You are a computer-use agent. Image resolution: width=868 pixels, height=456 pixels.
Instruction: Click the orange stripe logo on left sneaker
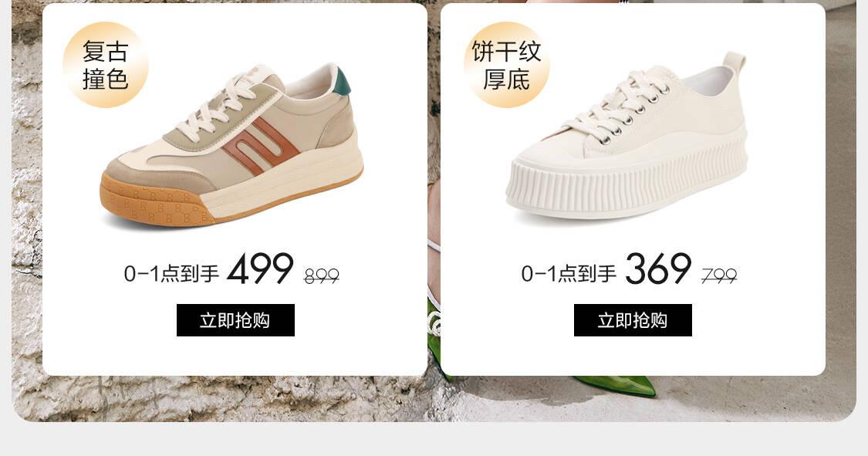(260, 146)
